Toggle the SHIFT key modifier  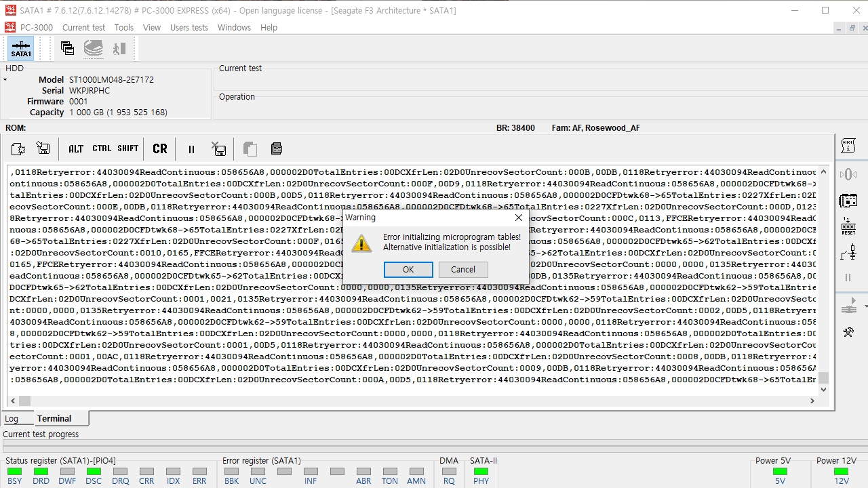click(x=128, y=149)
